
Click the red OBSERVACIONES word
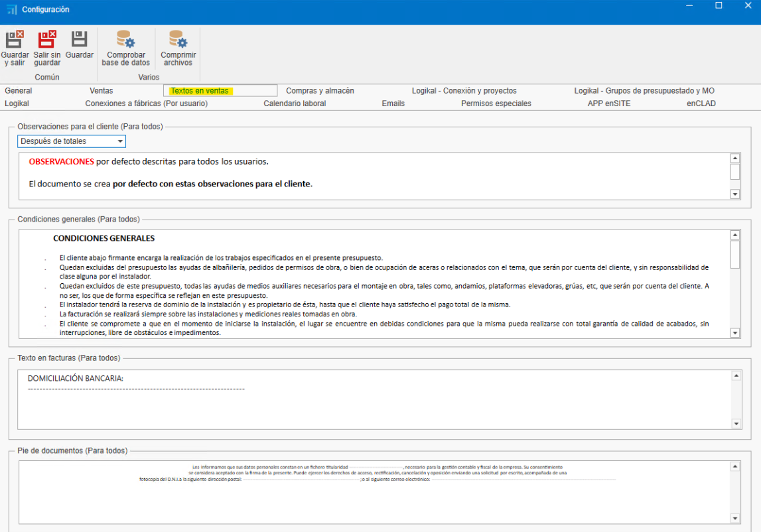point(61,162)
